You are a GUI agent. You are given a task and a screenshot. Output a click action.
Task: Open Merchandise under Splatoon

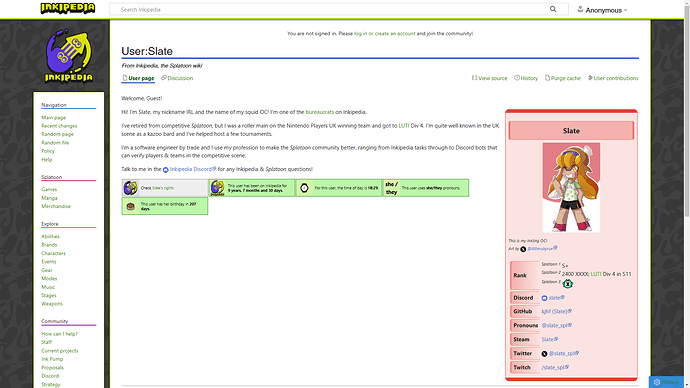[56, 206]
